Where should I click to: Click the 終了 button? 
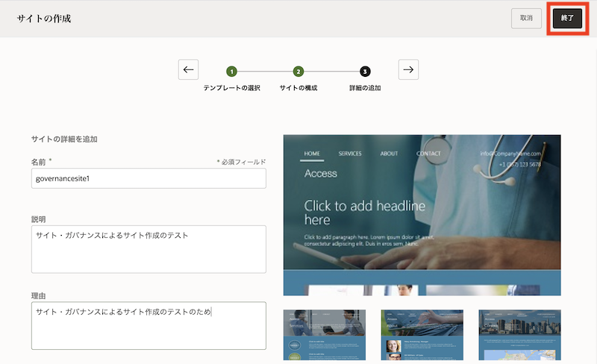coord(567,18)
